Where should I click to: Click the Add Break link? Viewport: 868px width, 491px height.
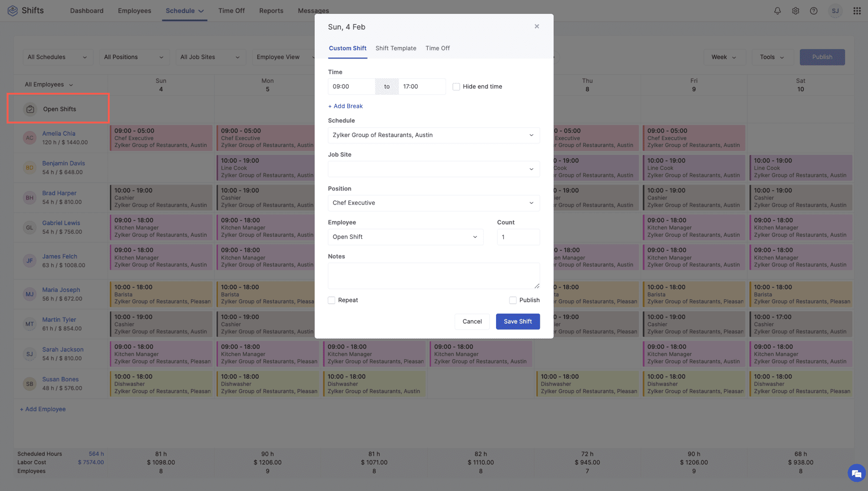coord(345,106)
